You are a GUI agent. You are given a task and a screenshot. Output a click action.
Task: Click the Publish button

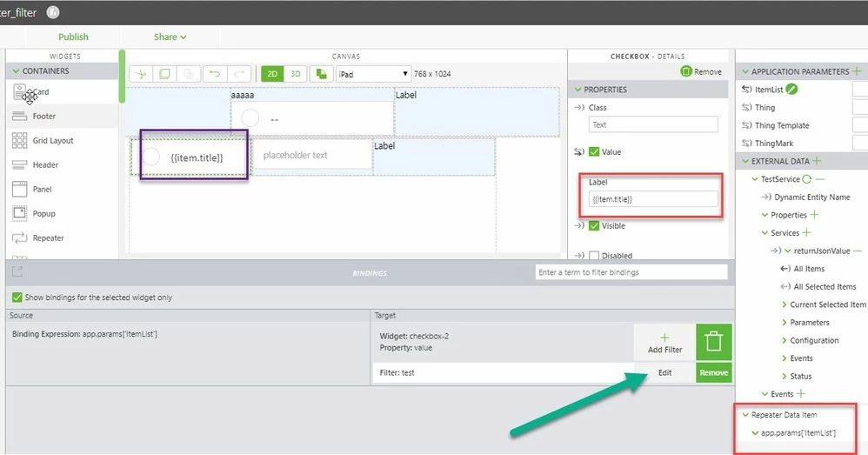(73, 37)
